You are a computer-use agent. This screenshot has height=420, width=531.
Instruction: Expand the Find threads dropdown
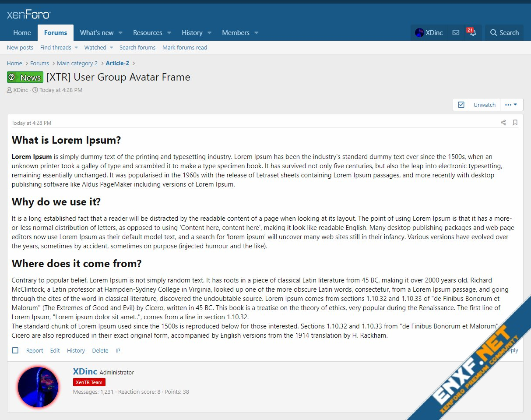point(76,48)
